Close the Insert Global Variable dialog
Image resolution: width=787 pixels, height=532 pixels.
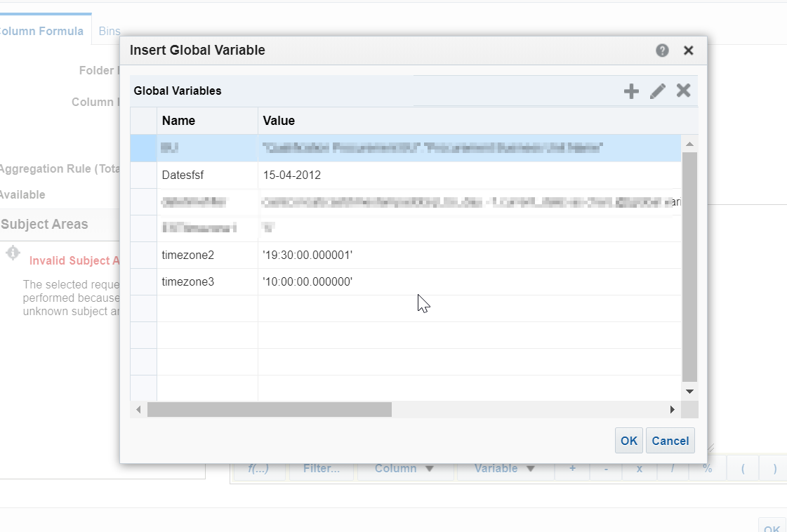(688, 51)
